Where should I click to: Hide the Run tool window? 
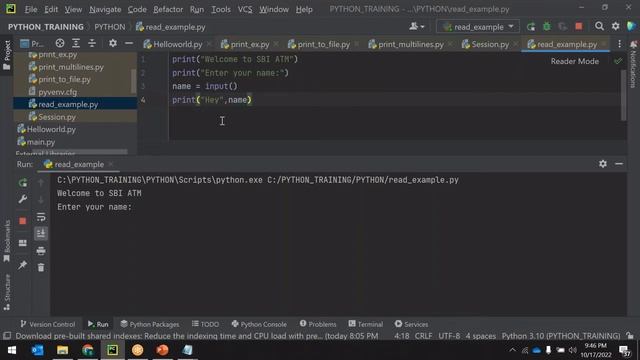tap(619, 164)
